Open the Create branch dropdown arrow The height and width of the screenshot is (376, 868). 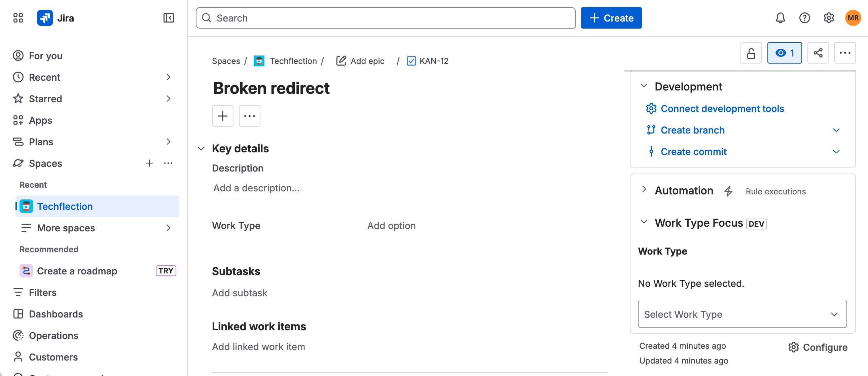836,130
